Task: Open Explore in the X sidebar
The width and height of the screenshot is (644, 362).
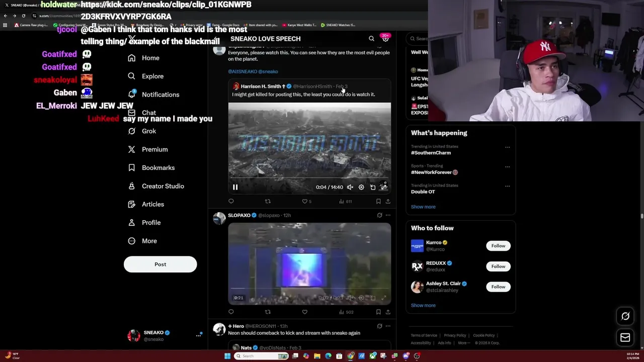Action: pos(146,76)
